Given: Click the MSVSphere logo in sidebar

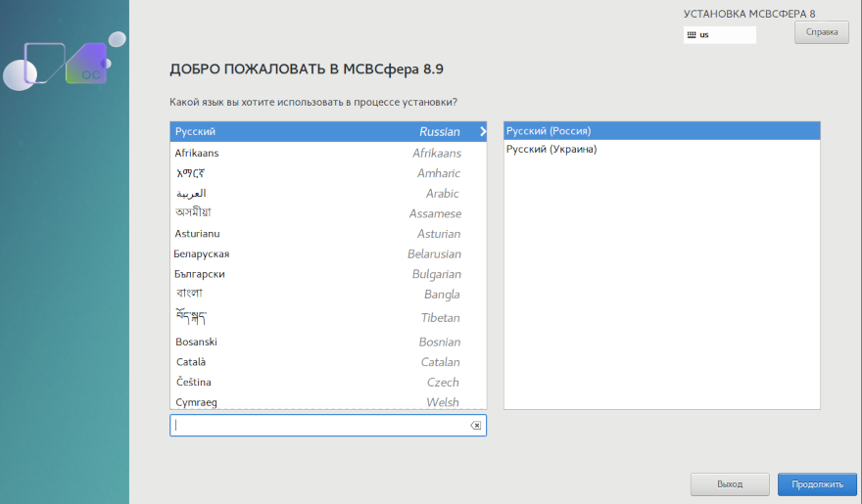Looking at the screenshot, I should pyautogui.click(x=65, y=64).
